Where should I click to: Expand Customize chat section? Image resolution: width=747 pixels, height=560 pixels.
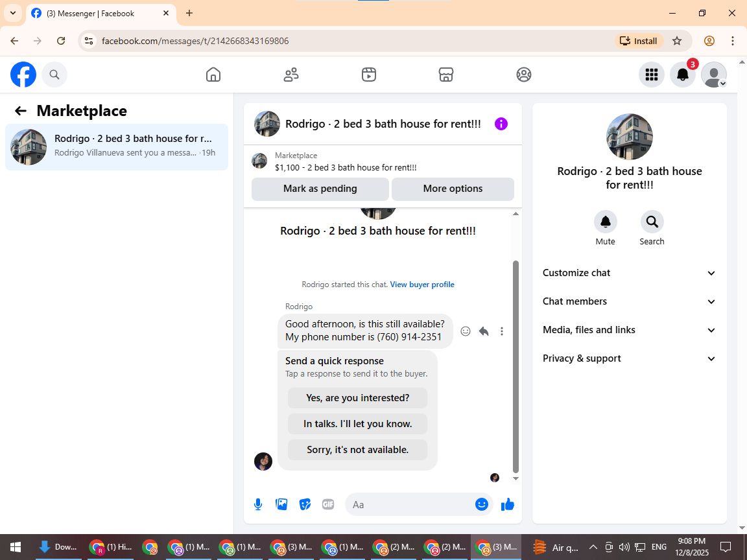629,273
